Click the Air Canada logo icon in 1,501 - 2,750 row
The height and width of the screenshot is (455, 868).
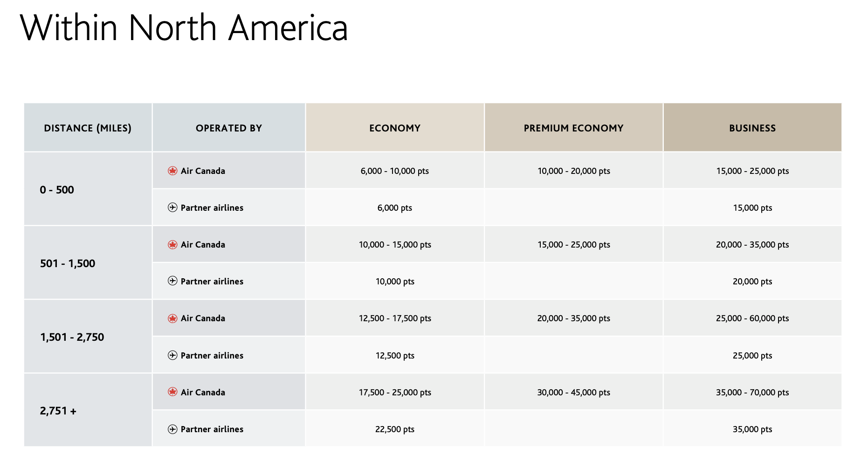(172, 318)
